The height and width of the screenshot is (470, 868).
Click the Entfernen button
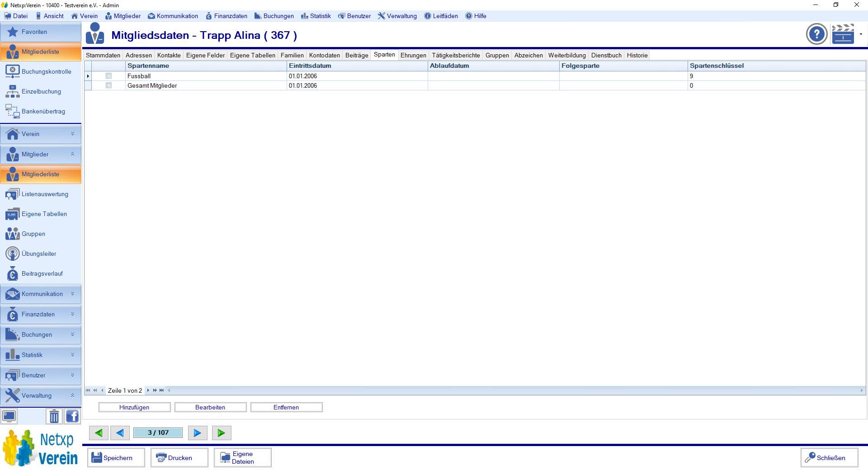(286, 407)
